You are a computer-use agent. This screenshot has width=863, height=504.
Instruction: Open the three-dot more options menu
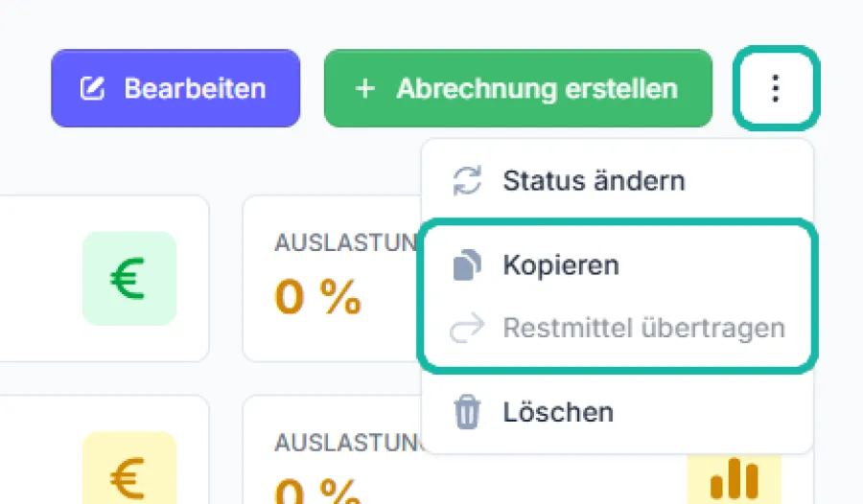point(776,88)
